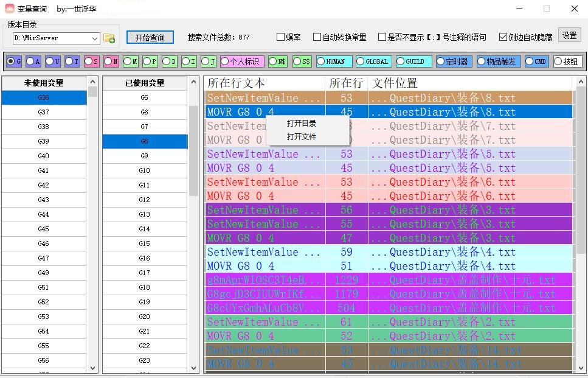The width and height of the screenshot is (588, 378).
Task: Open the 设置 settings button
Action: click(x=569, y=35)
